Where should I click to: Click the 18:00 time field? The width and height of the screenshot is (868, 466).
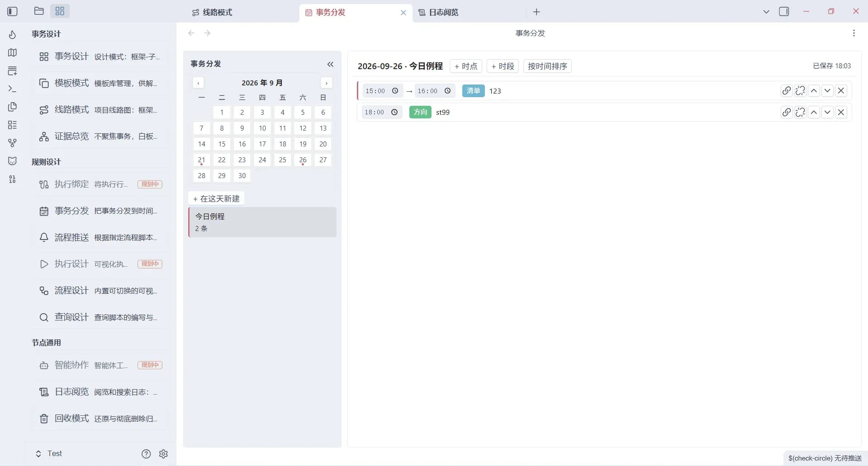coord(382,112)
